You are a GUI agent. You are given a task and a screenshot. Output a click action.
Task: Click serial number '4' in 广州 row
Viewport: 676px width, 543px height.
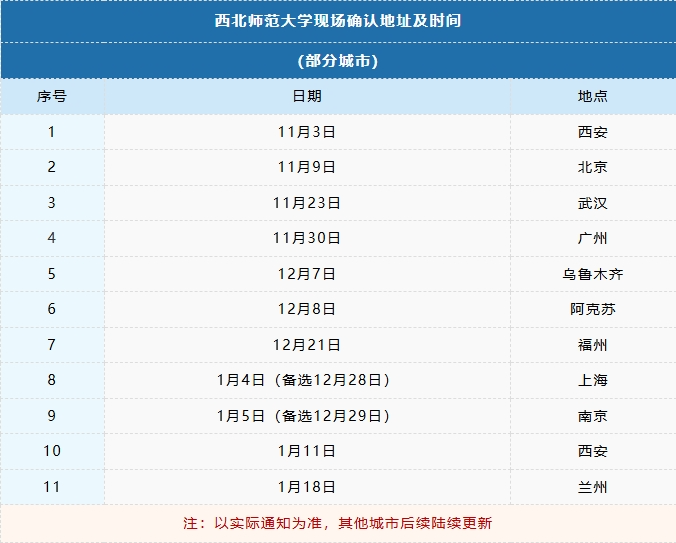pyautogui.click(x=52, y=238)
